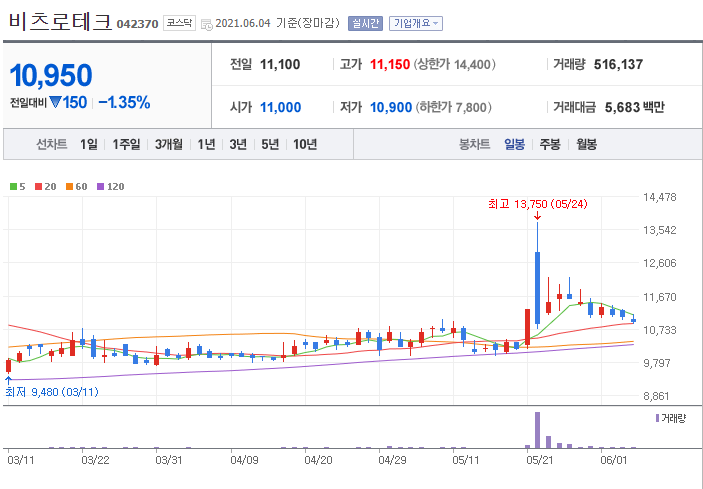Image resolution: width=703 pixels, height=489 pixels.
Task: Click the 03/22 date axis label
Action: tap(95, 460)
